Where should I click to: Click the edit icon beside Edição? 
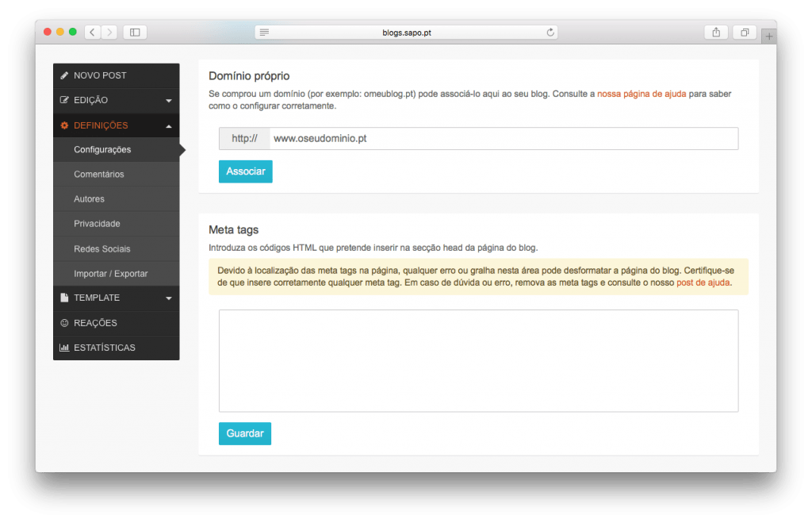pyautogui.click(x=65, y=101)
